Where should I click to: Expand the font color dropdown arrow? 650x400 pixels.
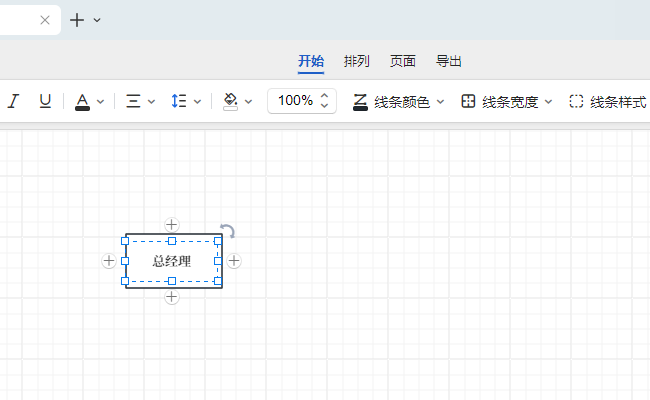pos(100,102)
